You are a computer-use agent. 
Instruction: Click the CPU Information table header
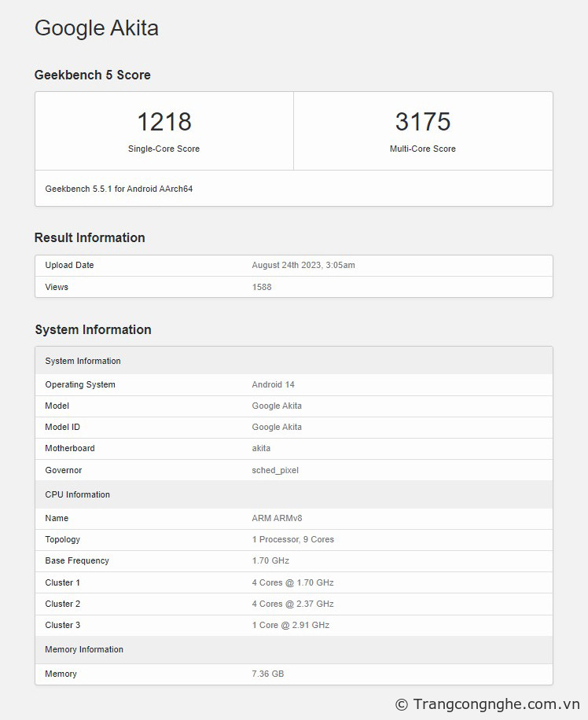tap(77, 494)
